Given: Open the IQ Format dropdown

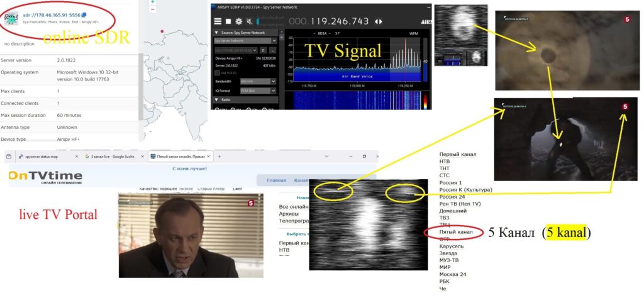Looking at the screenshot, I should click(274, 91).
